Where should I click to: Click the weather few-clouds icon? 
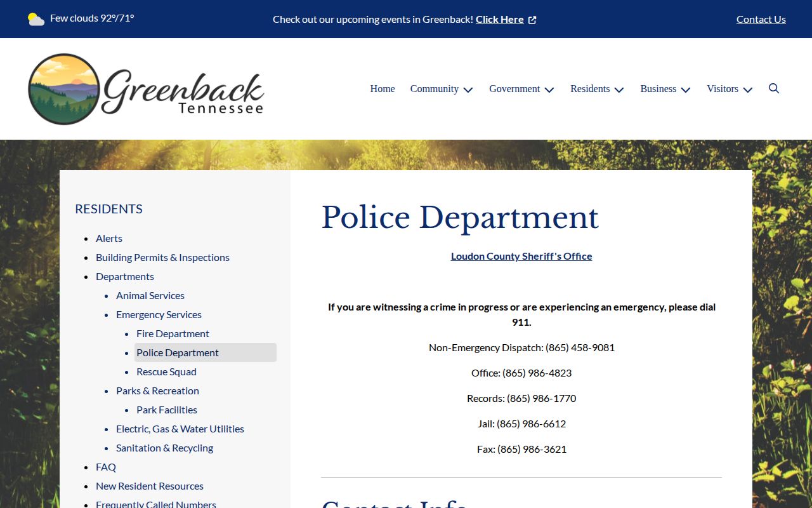[36, 19]
